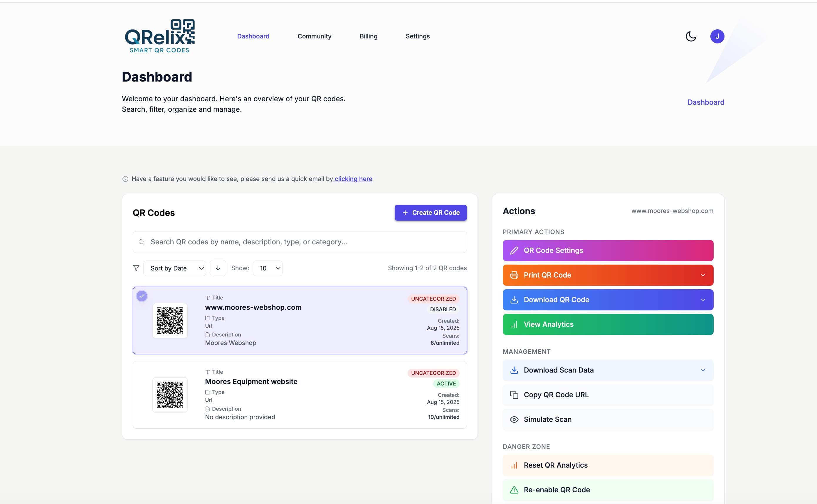Click the Reset QR Analytics chart icon

(514, 465)
